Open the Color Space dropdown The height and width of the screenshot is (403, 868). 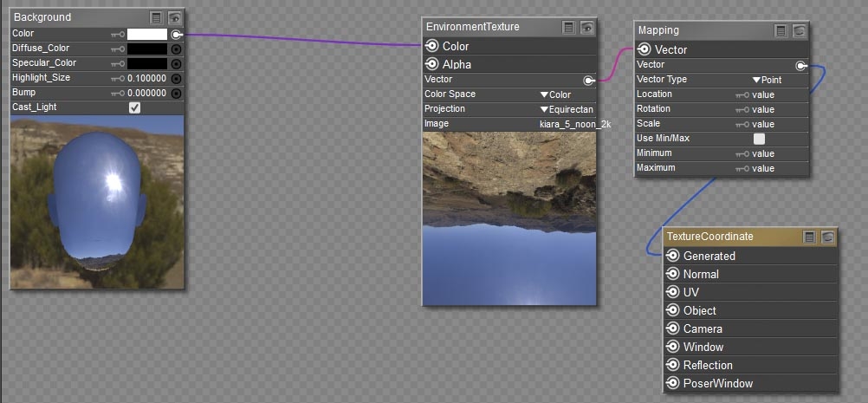coord(555,94)
